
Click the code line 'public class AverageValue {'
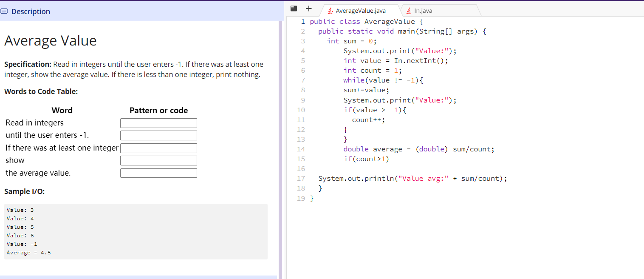tap(367, 21)
